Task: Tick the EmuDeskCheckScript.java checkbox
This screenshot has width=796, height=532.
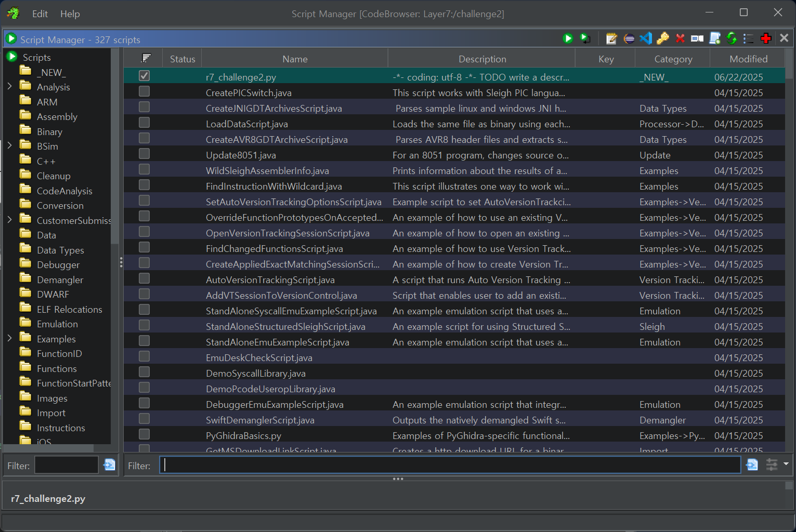Action: tap(145, 356)
